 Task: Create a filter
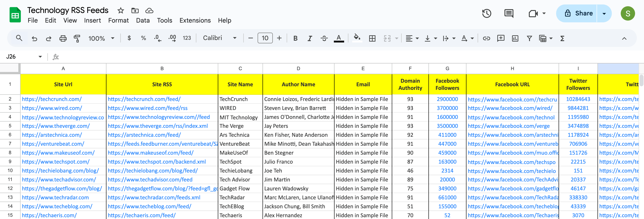tap(529, 38)
